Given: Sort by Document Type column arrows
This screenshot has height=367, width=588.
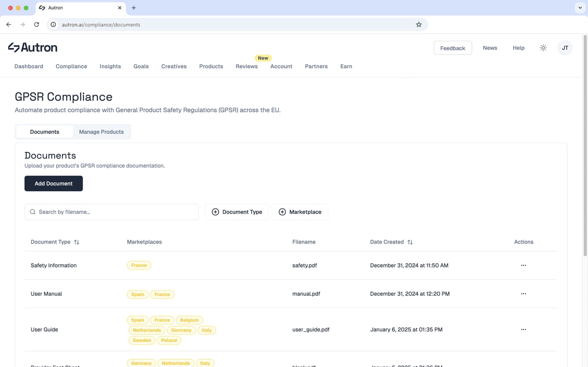Looking at the screenshot, I should pos(76,242).
